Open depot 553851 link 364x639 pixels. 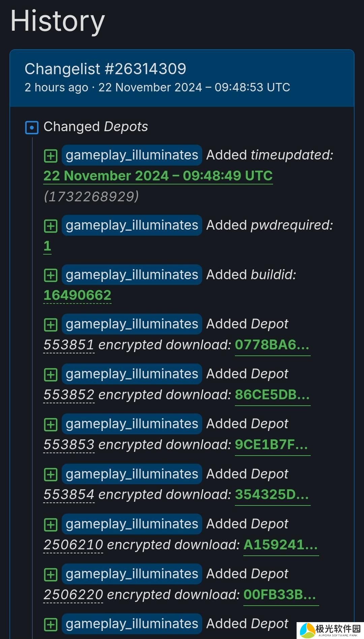coord(69,345)
